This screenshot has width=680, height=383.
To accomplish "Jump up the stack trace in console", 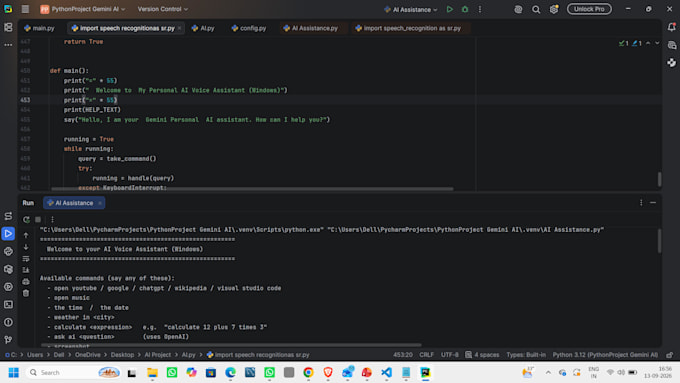I will (x=26, y=235).
